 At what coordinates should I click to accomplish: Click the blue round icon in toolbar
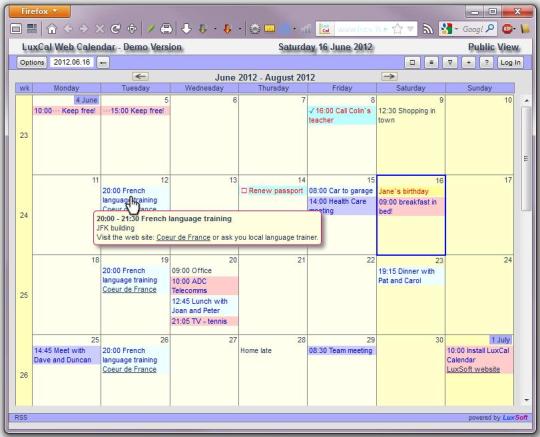click(284, 29)
